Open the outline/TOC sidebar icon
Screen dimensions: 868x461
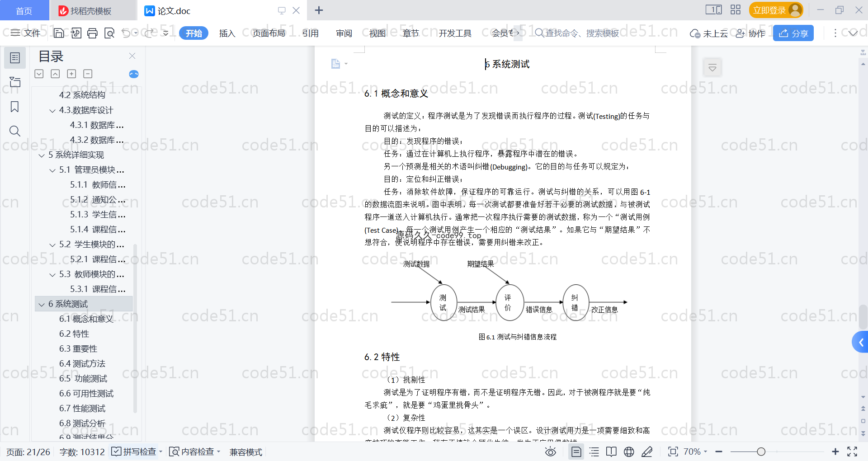(x=15, y=58)
